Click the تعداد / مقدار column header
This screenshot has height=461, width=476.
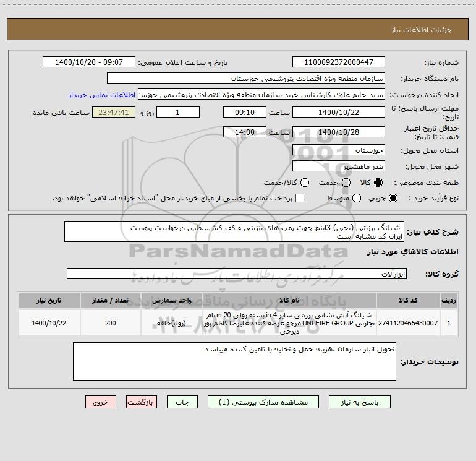point(110,300)
